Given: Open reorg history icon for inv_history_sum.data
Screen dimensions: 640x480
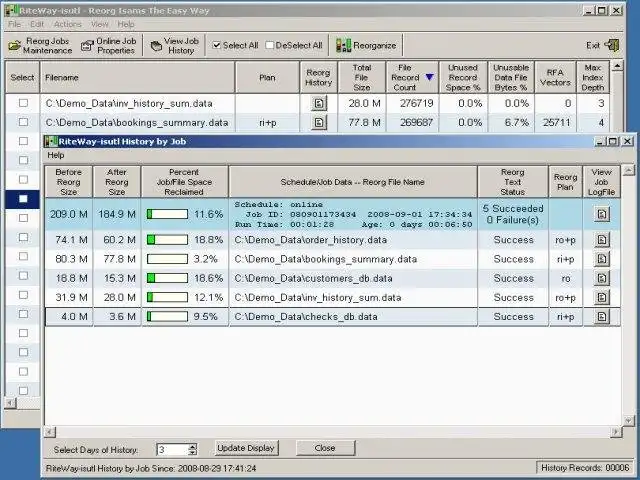Looking at the screenshot, I should coord(319,103).
